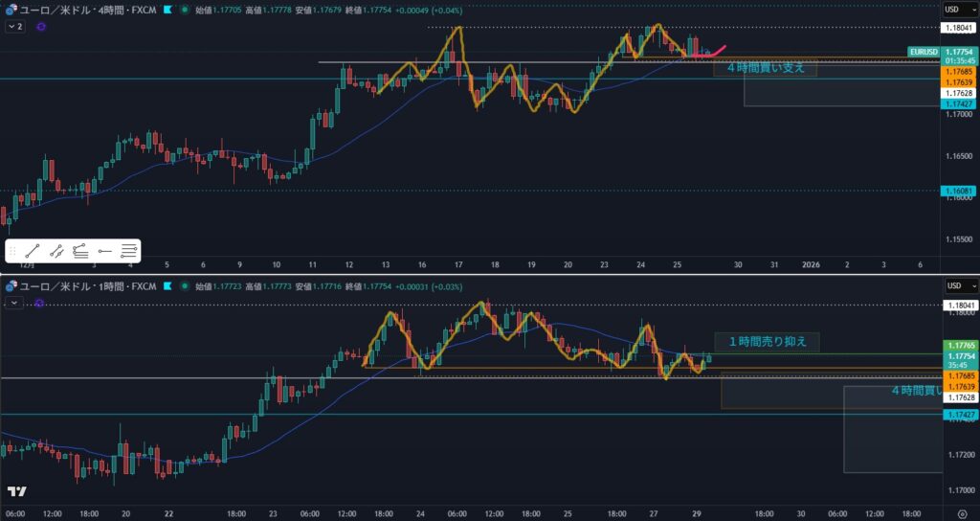Expand the indicator legend chevron on 1-hour chart
980x521 pixels.
pos(12,303)
